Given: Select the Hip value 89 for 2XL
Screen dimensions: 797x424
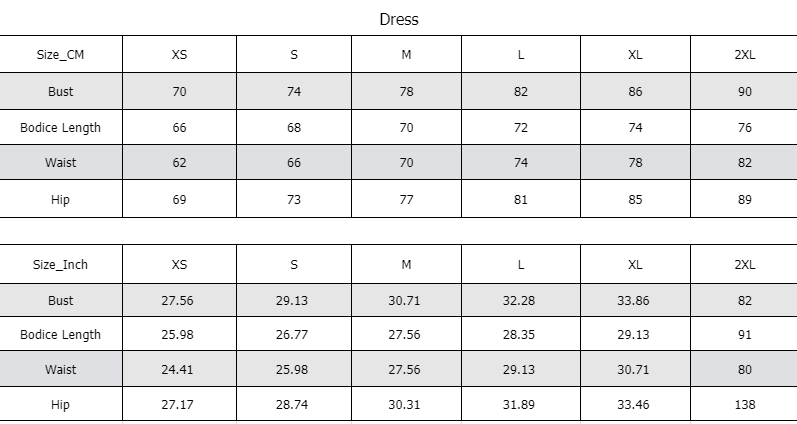Looking at the screenshot, I should click(744, 199).
